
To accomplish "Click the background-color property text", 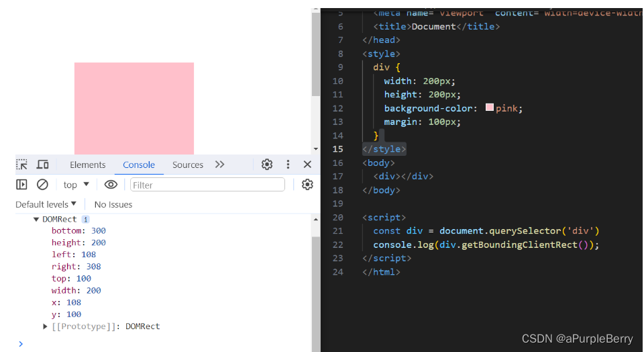I will click(429, 108).
